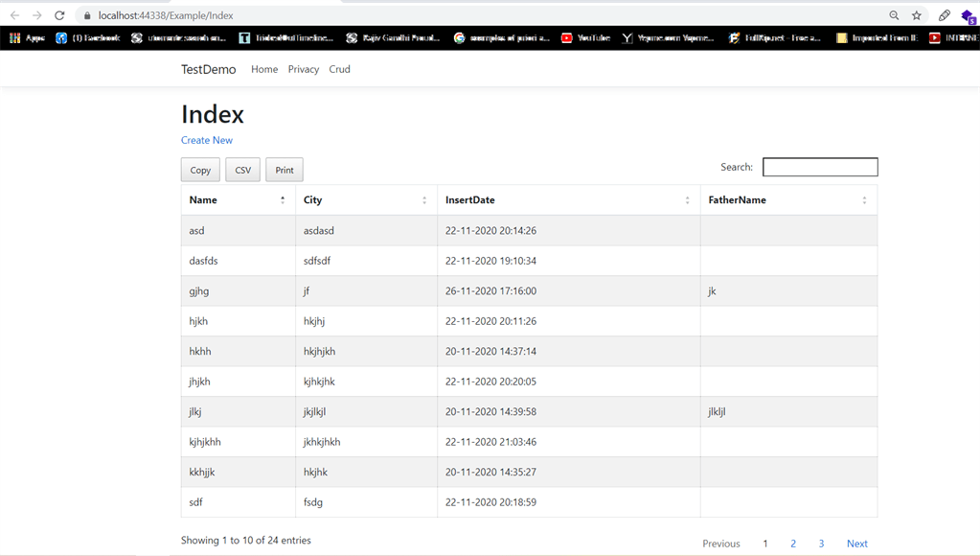The image size is (980, 556).
Task: Open the Crud page
Action: coord(338,69)
